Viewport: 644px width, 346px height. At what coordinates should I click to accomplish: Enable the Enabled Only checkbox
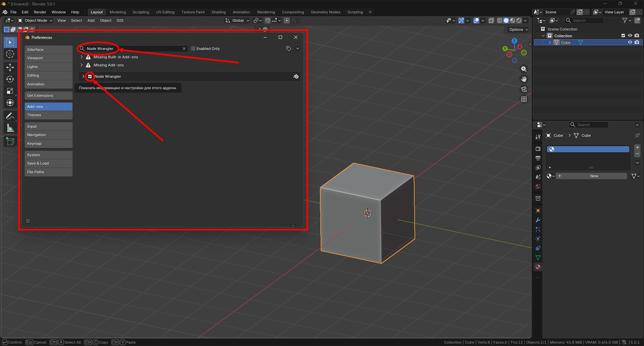point(193,49)
